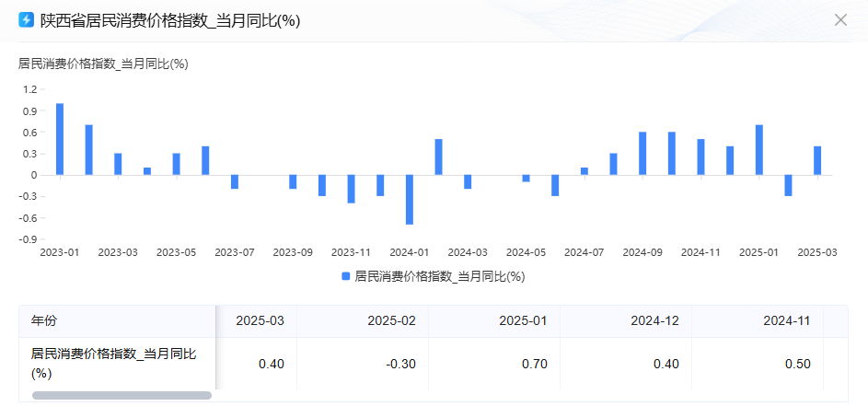This screenshot has height=418, width=868.
Task: Click the bar for 2023-01
Action: 60,140
